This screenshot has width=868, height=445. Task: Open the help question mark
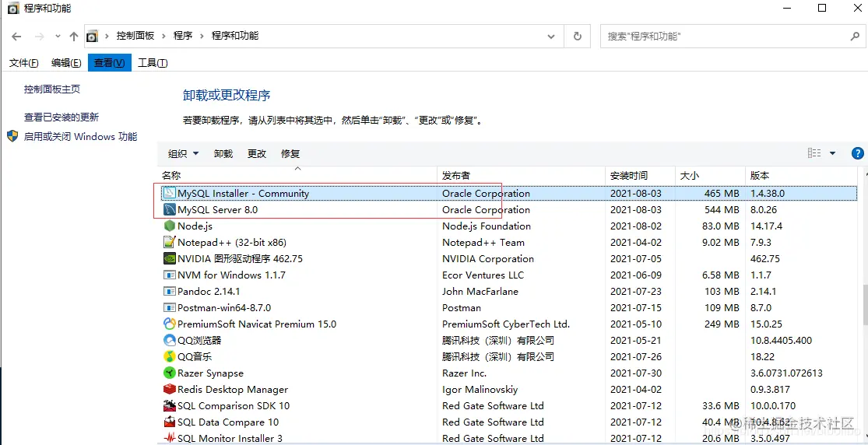pyautogui.click(x=857, y=153)
